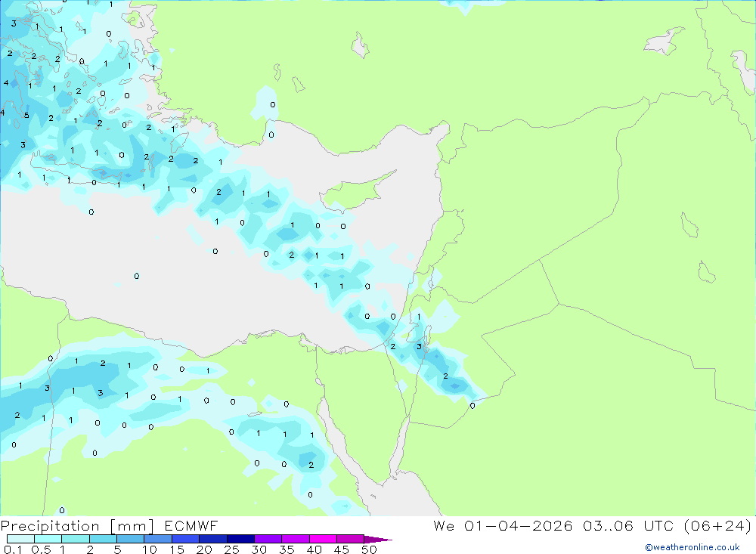Select the 0.5–1 mm legend color swatch
This screenshot has width=756, height=554.
click(48, 539)
